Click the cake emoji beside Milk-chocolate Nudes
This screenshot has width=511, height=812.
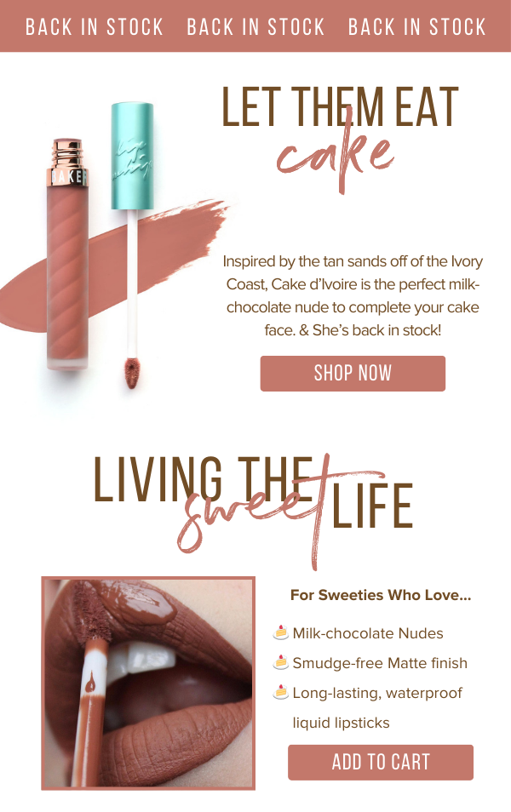[280, 632]
